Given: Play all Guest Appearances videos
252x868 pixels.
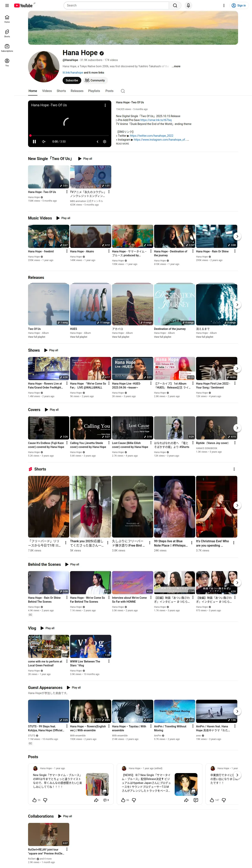Looking at the screenshot, I should (x=74, y=687).
